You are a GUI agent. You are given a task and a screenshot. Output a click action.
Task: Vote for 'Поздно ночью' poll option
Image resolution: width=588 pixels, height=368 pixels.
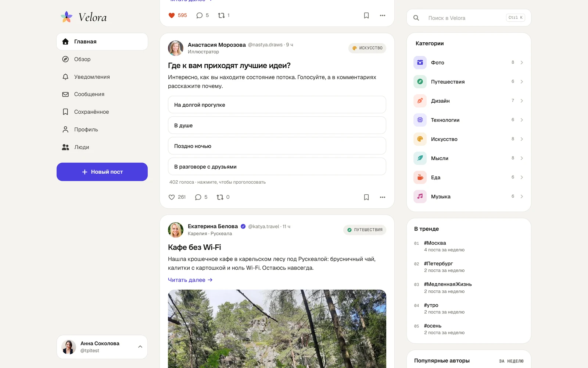point(277,146)
